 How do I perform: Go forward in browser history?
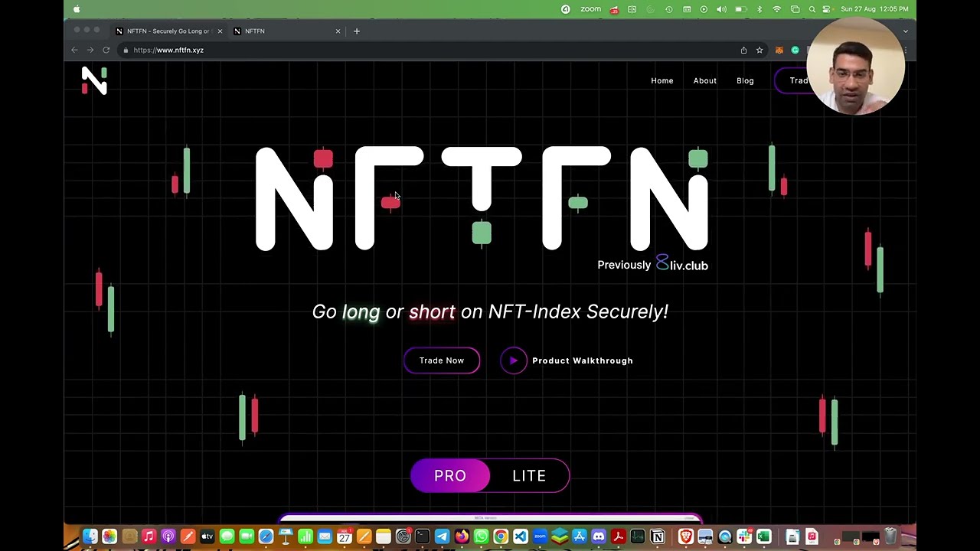[90, 50]
